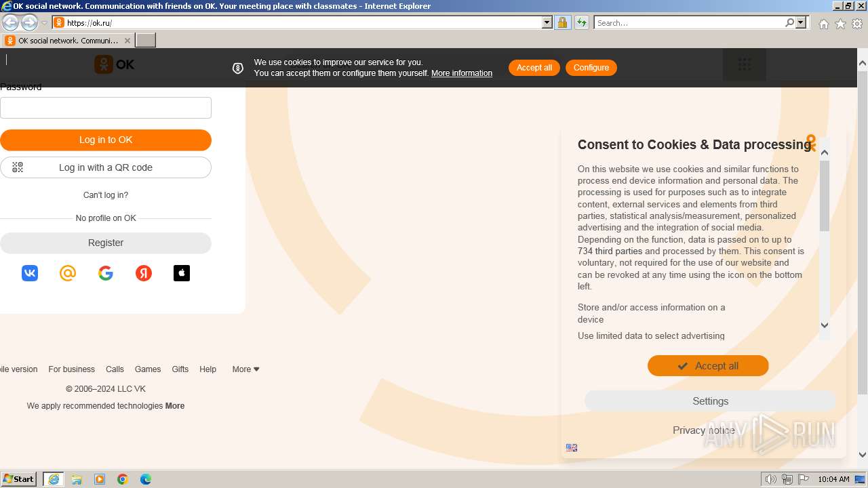
Task: Click the Action Center flag in tray
Action: 804,479
